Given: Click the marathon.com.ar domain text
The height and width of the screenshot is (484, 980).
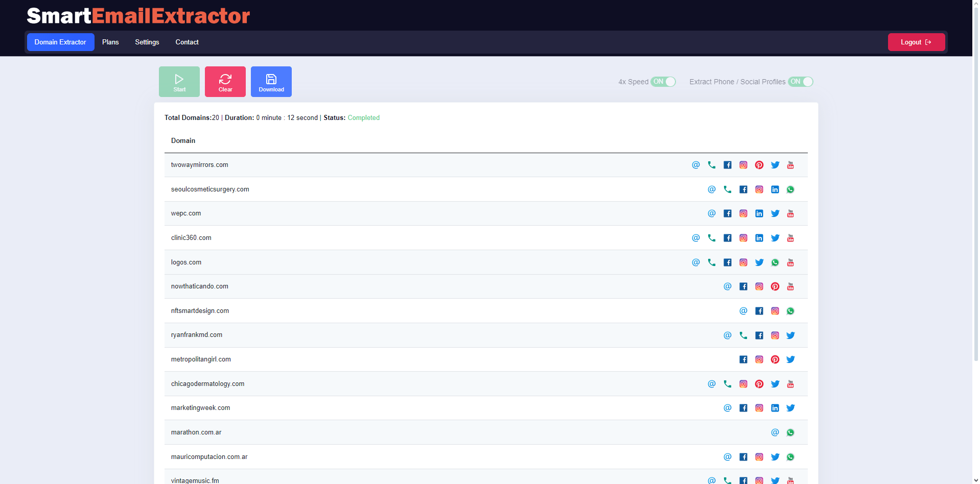Looking at the screenshot, I should [196, 432].
